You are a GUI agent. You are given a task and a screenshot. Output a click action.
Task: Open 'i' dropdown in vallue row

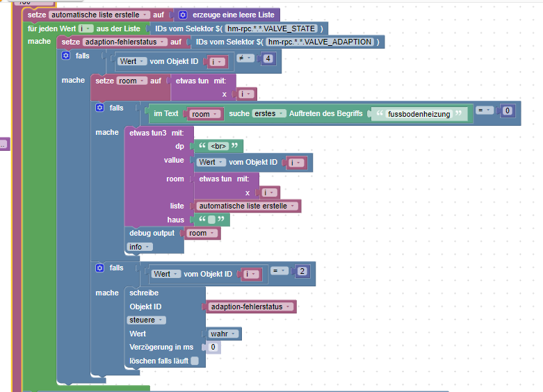click(x=296, y=163)
